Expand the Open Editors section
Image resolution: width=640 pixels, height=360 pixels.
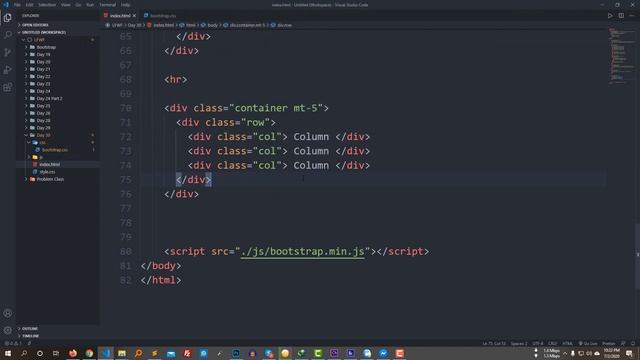[x=57, y=25]
